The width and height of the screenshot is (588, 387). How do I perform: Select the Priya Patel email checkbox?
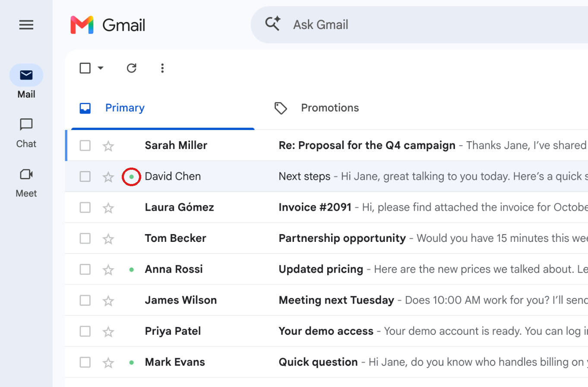tap(85, 331)
